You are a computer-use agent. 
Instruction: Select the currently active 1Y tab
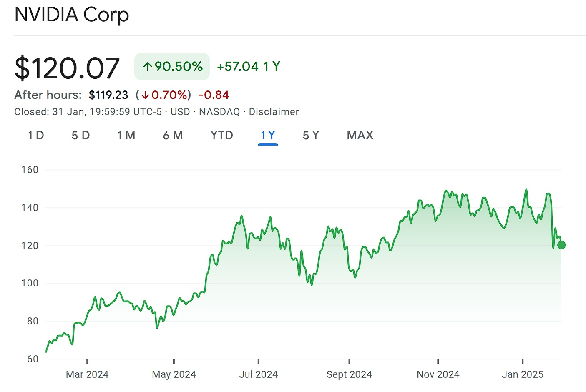click(268, 135)
